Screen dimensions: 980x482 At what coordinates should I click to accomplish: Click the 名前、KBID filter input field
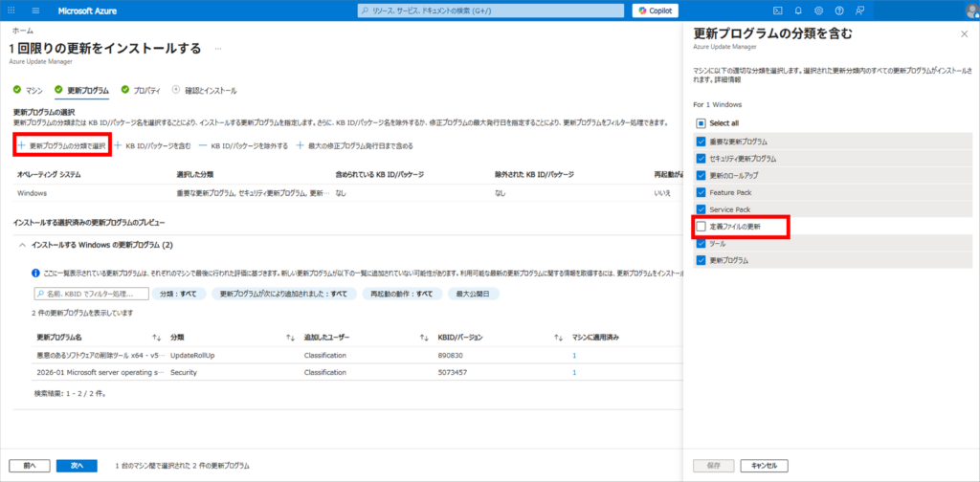91,294
